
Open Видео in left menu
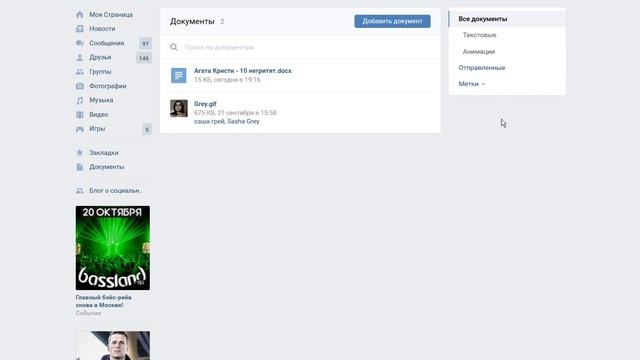(98, 115)
